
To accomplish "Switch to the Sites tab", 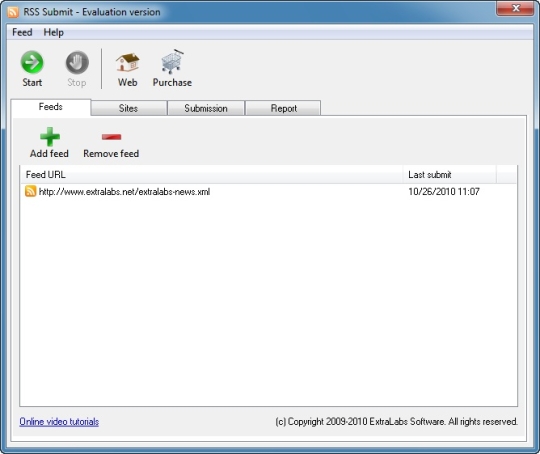I will point(129,108).
